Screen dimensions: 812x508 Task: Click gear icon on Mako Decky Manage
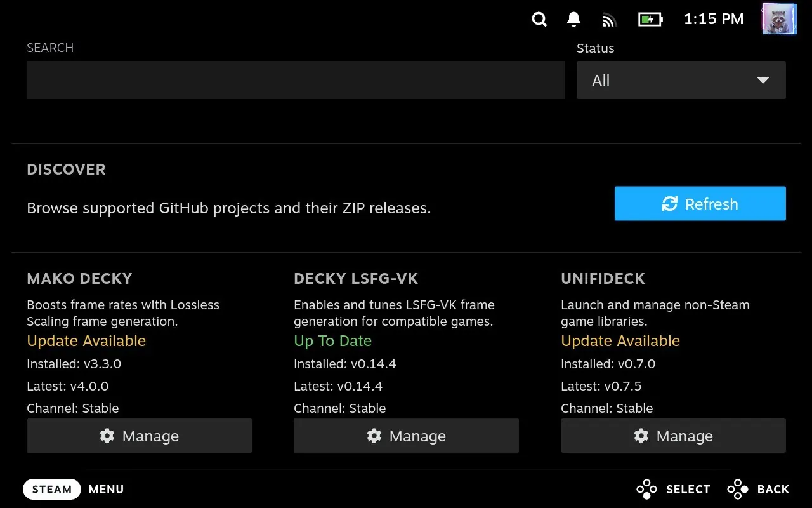107,436
